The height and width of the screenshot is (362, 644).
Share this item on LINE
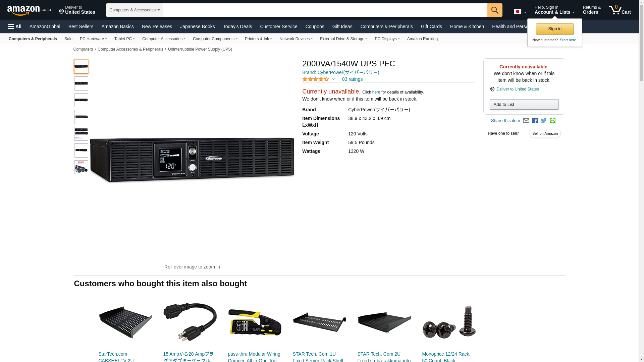pos(552,121)
